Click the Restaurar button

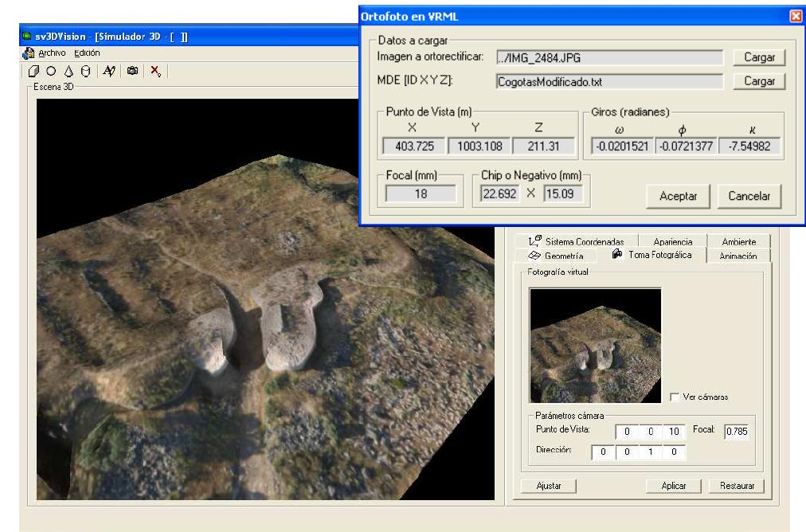[x=737, y=486]
